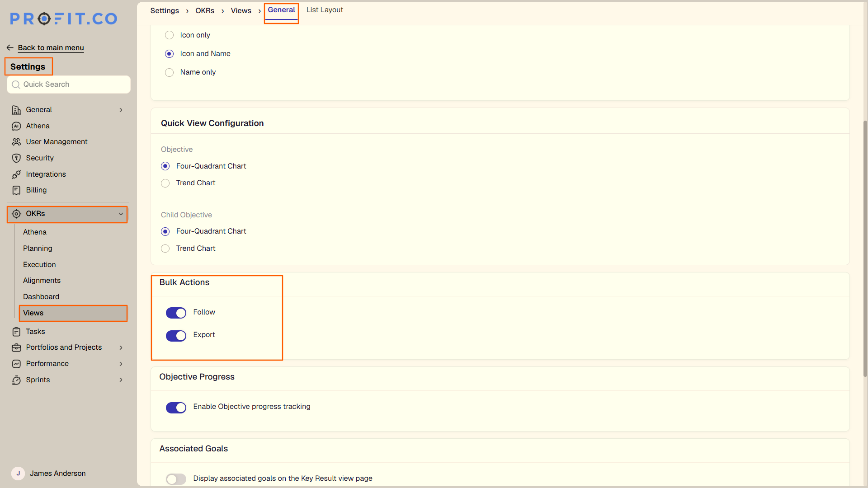Disable Objective progress tracking toggle

pos(176,408)
